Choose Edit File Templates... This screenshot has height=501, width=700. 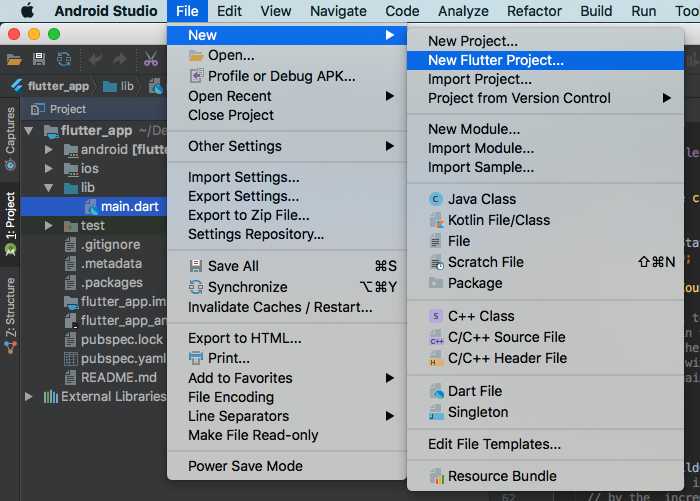tap(545, 444)
